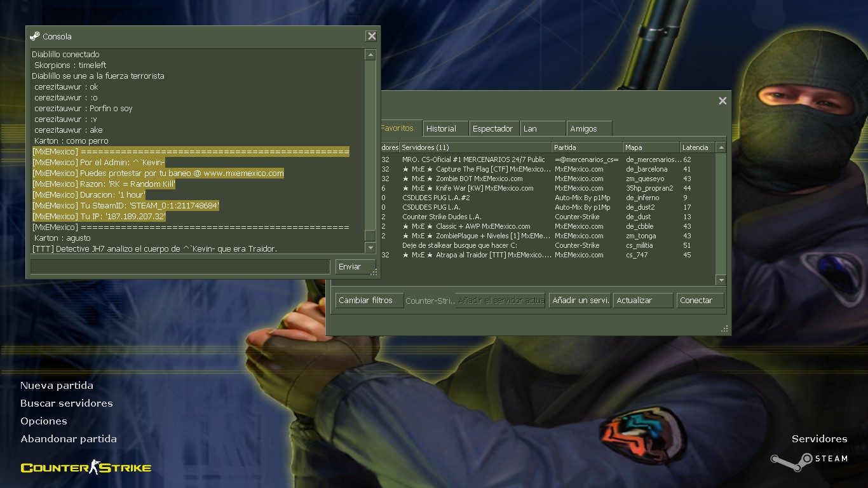868x488 pixels.
Task: Click map name de_barcelona
Action: point(646,169)
